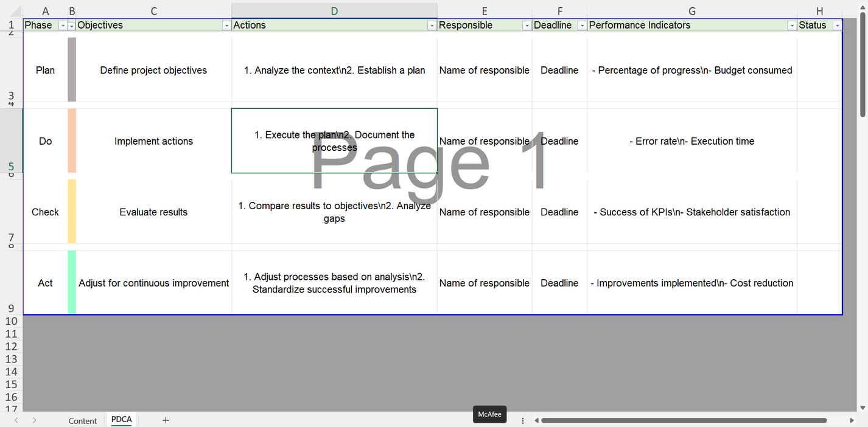Open the Actions column filter dropdown

pos(432,26)
